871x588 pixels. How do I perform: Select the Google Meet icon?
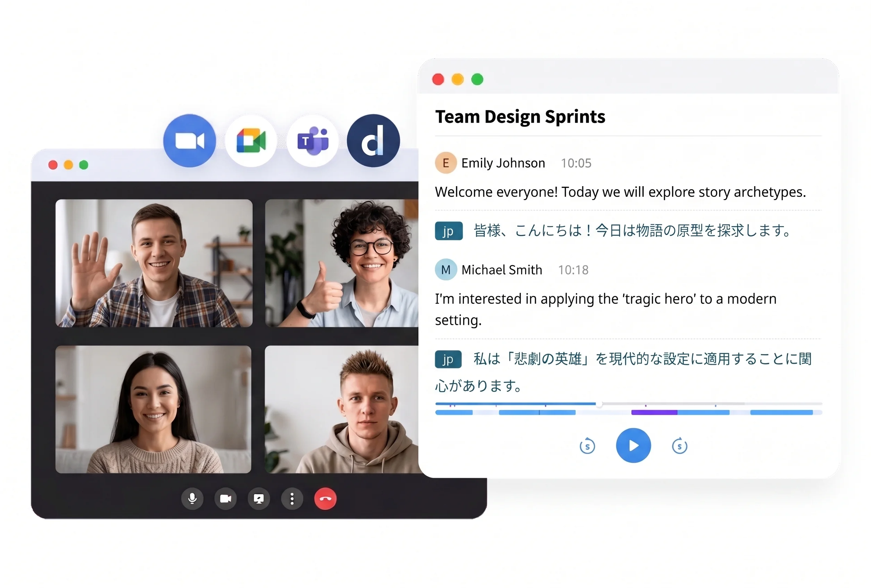(x=251, y=141)
